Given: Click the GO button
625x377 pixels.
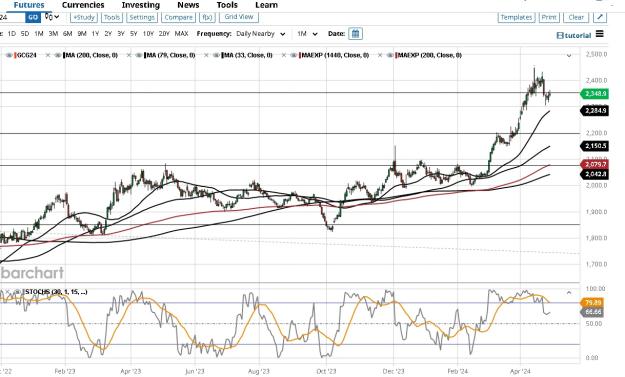Looking at the screenshot, I should pos(33,17).
